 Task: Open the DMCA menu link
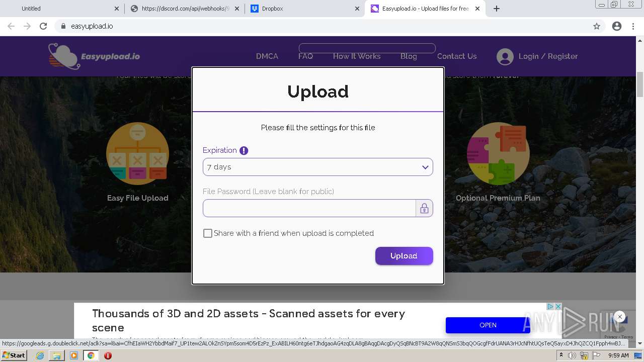267,56
